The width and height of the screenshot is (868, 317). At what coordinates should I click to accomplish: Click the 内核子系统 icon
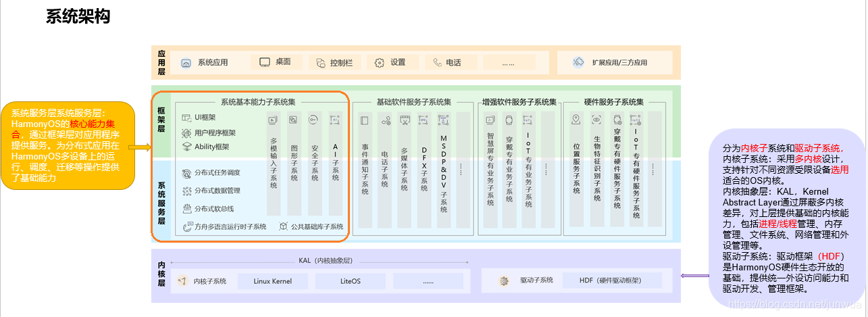click(x=182, y=281)
